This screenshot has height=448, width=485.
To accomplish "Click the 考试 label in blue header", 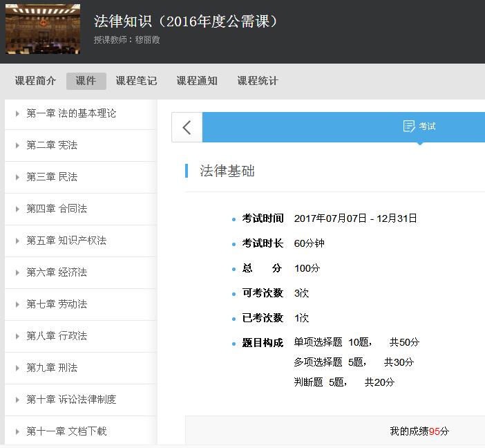I will (x=427, y=127).
